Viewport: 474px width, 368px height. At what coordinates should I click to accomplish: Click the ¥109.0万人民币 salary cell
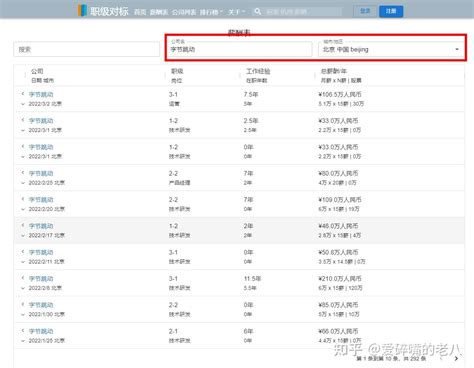(x=340, y=200)
